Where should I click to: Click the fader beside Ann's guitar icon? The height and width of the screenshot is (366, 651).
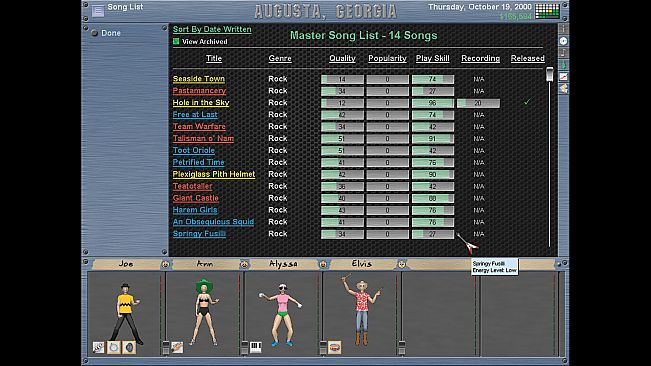coord(166,348)
